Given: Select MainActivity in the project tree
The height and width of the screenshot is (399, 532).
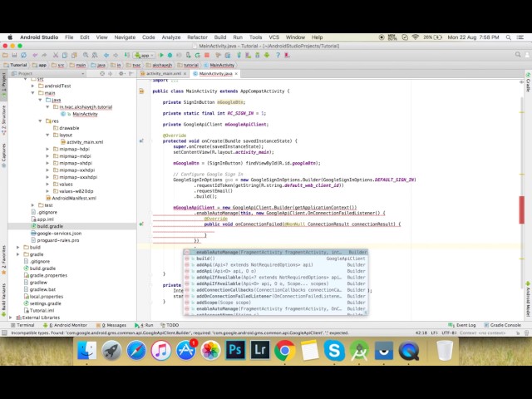Looking at the screenshot, I should [85, 114].
